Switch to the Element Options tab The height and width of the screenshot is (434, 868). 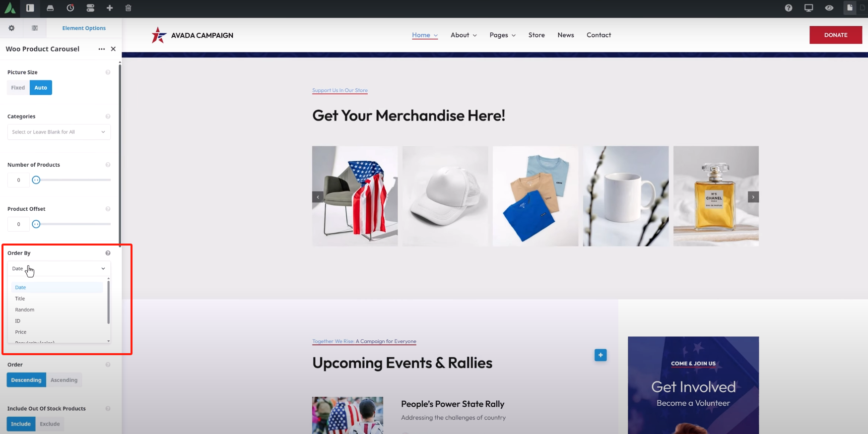(84, 28)
